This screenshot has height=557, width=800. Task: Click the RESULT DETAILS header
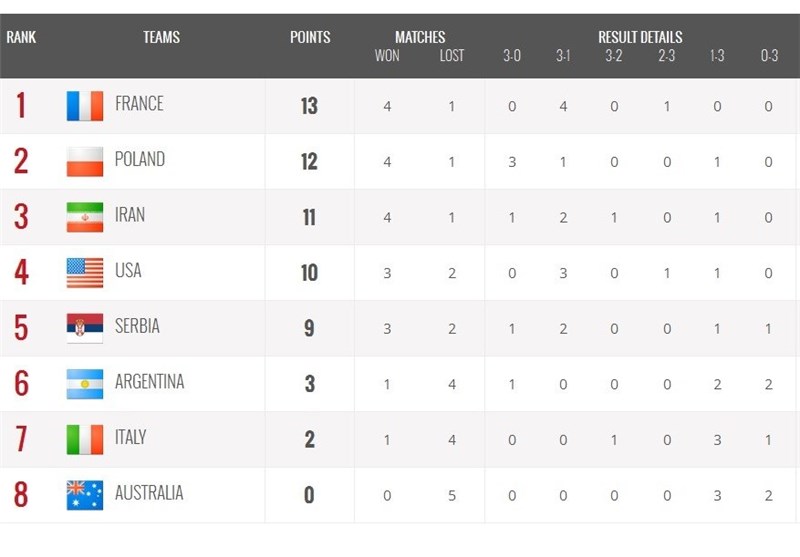pos(640,37)
